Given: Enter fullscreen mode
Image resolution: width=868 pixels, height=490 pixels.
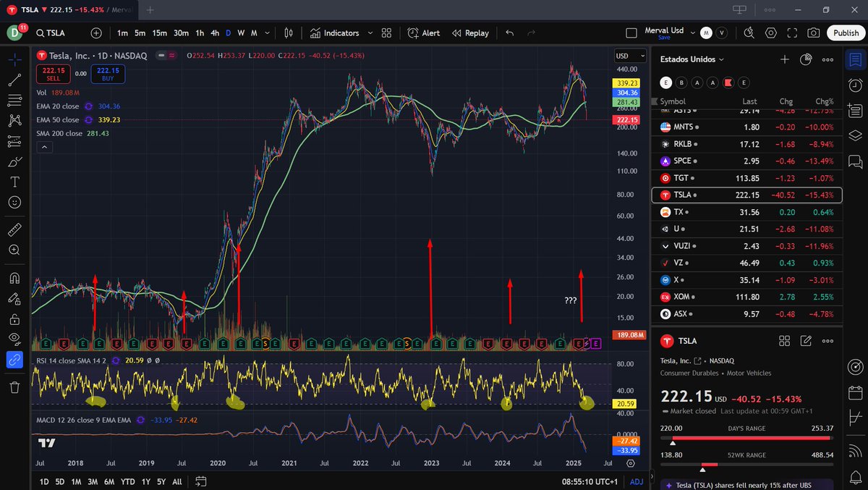Looking at the screenshot, I should (792, 33).
